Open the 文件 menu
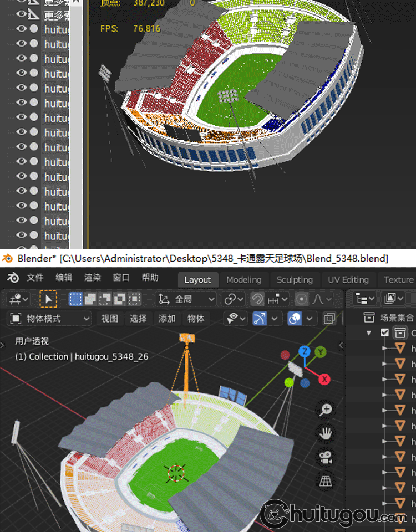 tap(35, 278)
